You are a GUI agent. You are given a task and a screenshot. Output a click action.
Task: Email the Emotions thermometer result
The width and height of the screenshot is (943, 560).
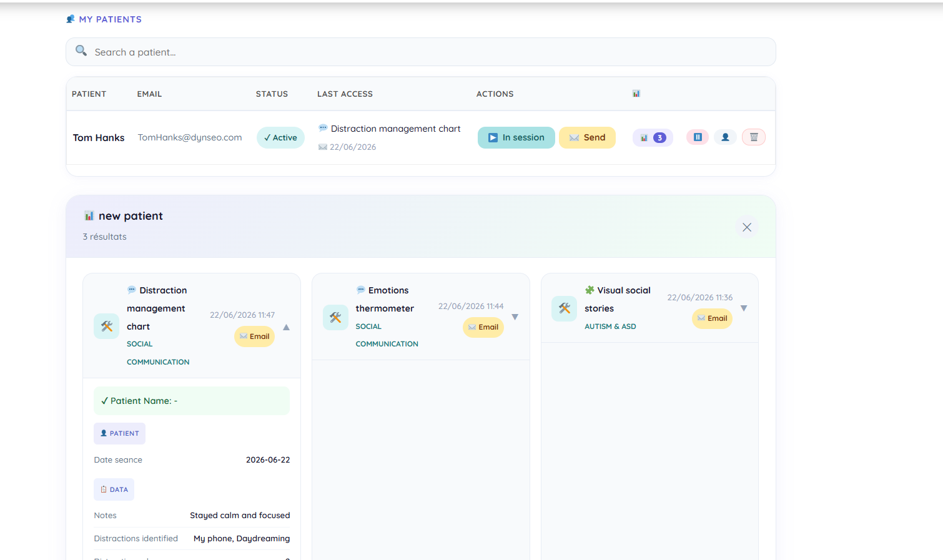(483, 327)
